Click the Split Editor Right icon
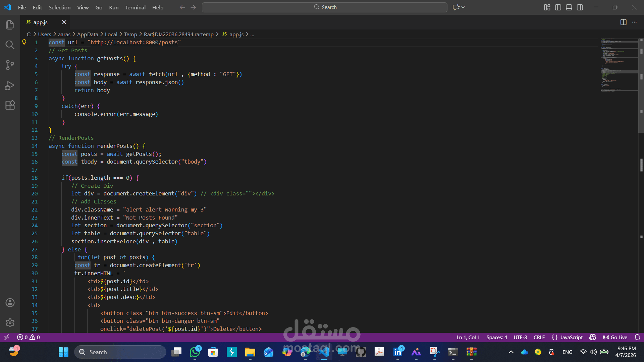644x362 pixels. pyautogui.click(x=624, y=22)
